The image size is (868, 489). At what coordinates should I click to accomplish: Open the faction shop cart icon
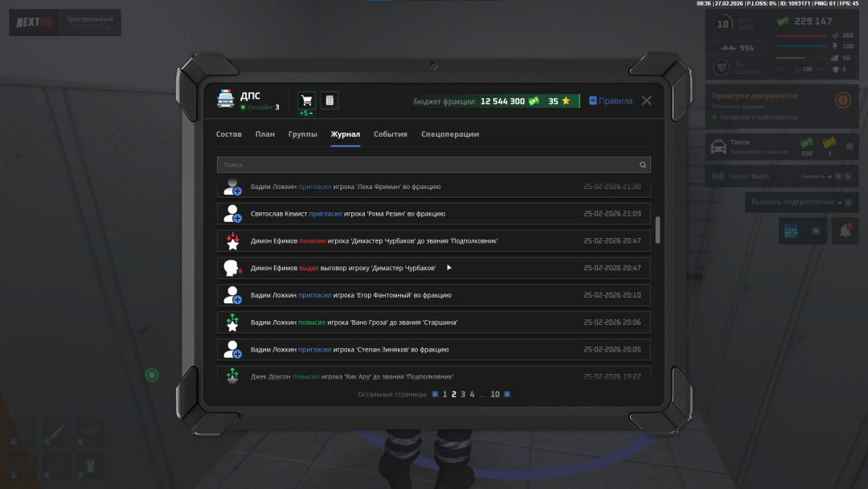306,101
